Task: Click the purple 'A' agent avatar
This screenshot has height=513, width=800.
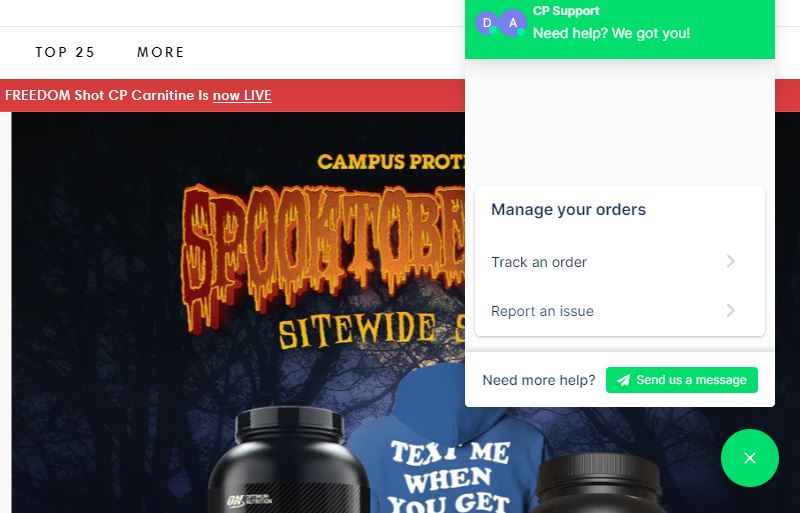Action: point(513,23)
